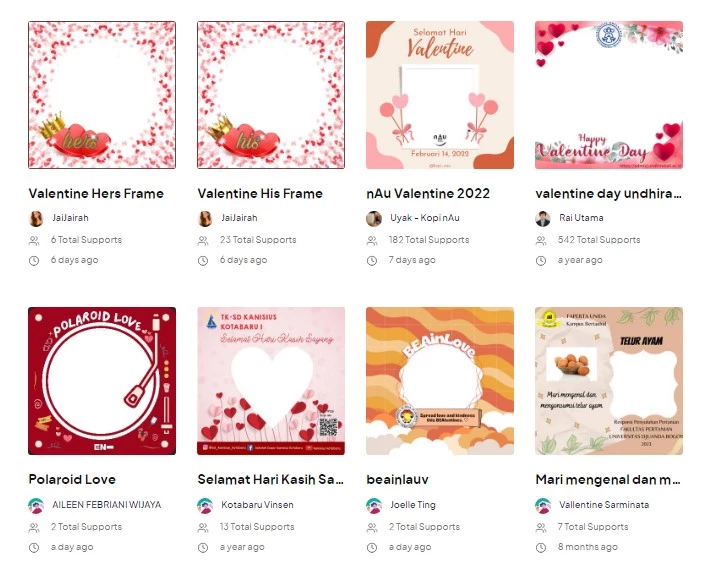714x570 pixels.
Task: Click AILEEN FEBRIANI WIJAYA's avatar icon
Action: point(36,506)
